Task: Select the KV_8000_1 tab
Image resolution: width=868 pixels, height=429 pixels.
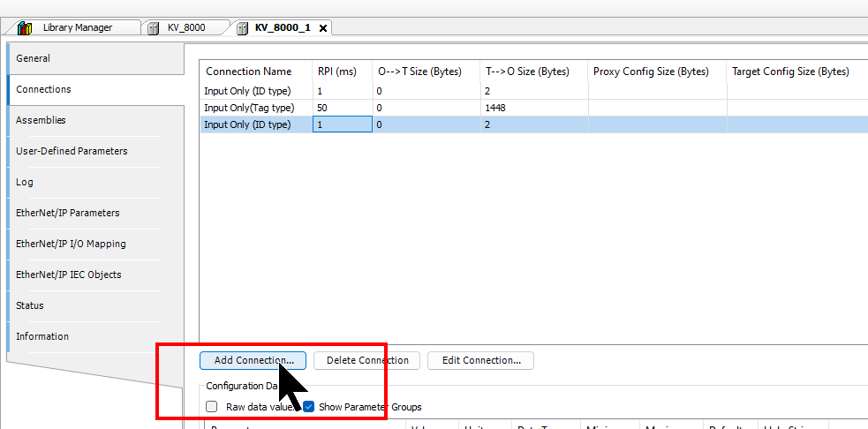Action: tap(283, 27)
